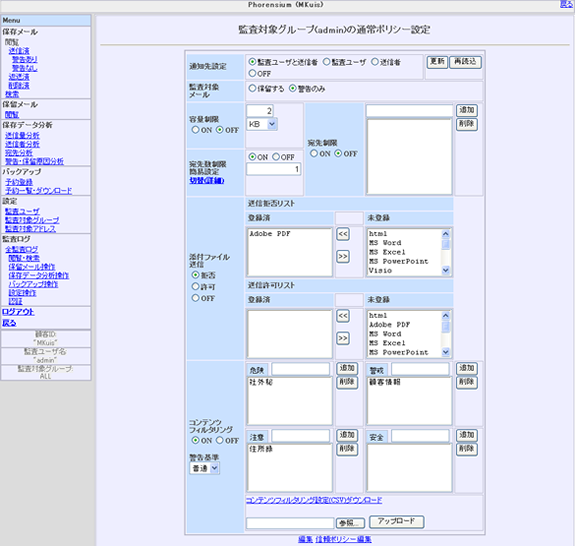Screen dimensions: 575x546
Task: Select 社外秘 in the 危険 keyword list
Action: (x=261, y=382)
